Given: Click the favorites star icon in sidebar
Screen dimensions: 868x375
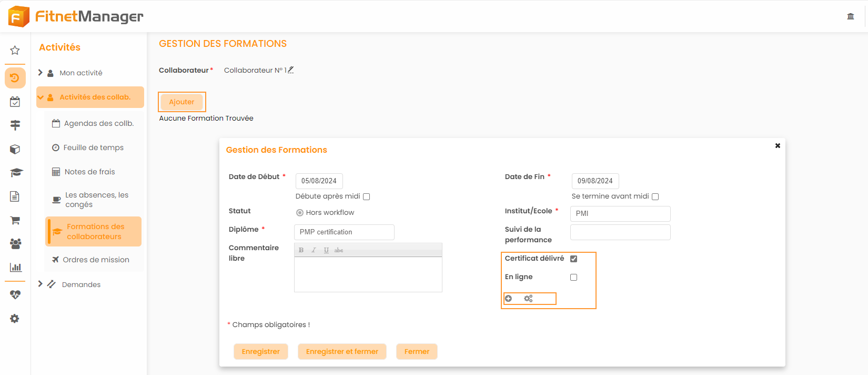Looking at the screenshot, I should click(15, 51).
